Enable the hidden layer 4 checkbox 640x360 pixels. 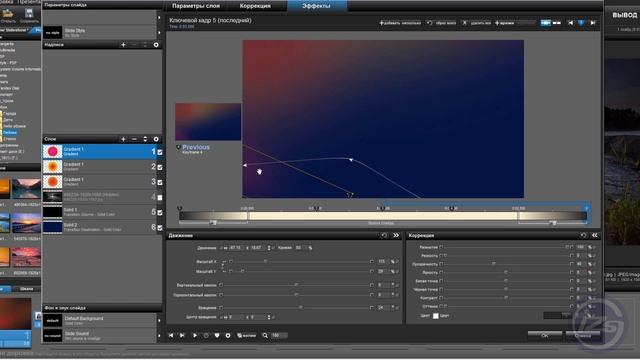pyautogui.click(x=160, y=197)
